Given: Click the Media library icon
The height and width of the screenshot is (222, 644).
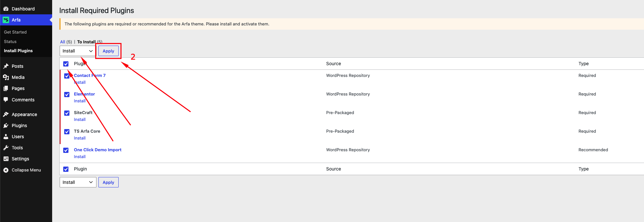Looking at the screenshot, I should click(6, 77).
